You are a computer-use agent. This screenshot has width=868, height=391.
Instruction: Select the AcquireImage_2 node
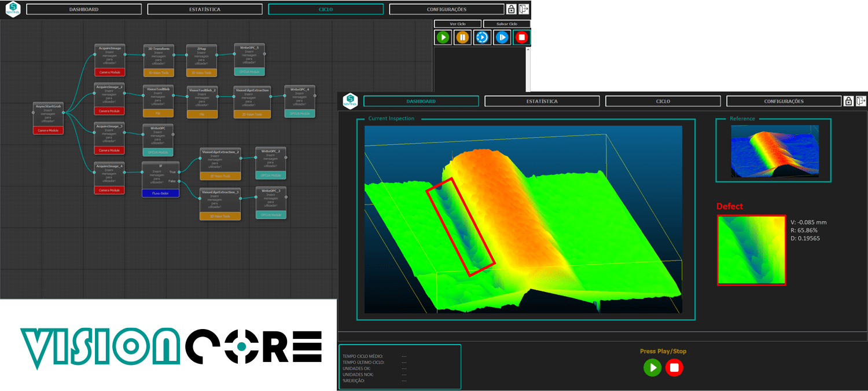[110, 98]
